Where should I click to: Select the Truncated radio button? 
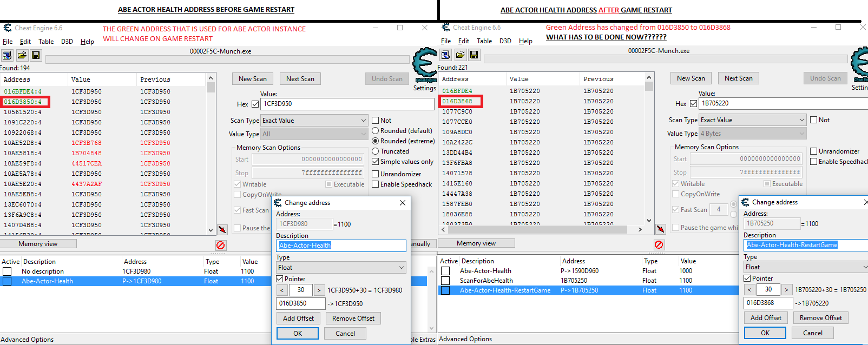376,151
